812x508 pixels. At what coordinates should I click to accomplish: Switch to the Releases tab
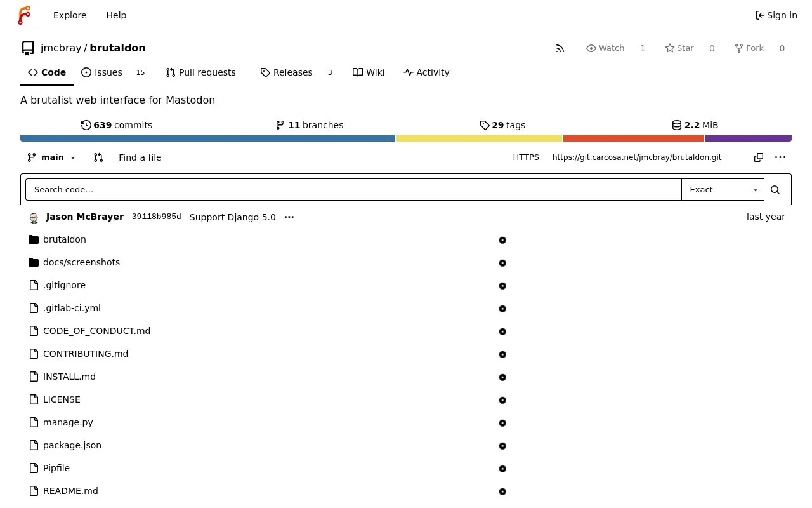(296, 72)
